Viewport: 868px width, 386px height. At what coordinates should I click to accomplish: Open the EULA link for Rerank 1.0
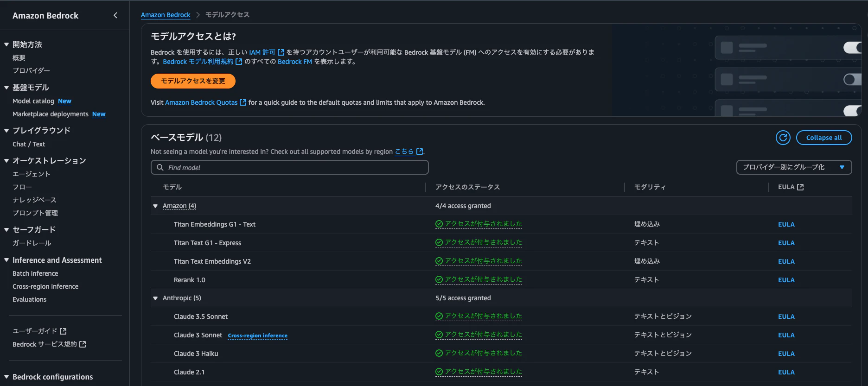point(786,280)
